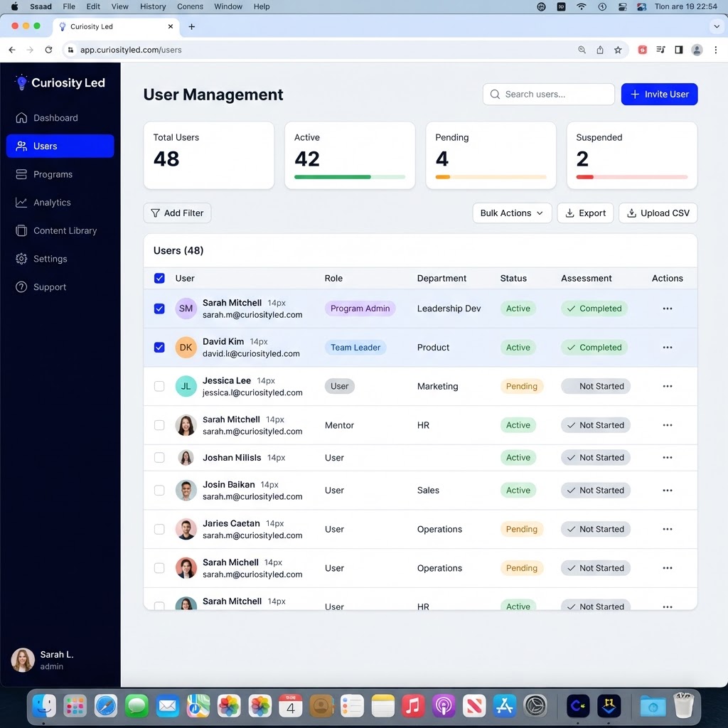The width and height of the screenshot is (728, 728).
Task: Open the Safari icon in the dock
Action: coord(106,706)
